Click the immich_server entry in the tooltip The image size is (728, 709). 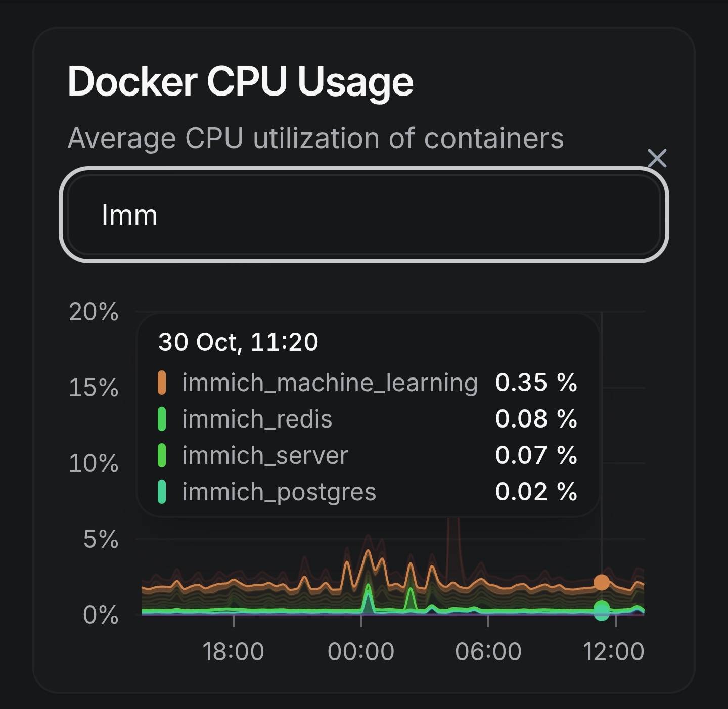tap(265, 455)
